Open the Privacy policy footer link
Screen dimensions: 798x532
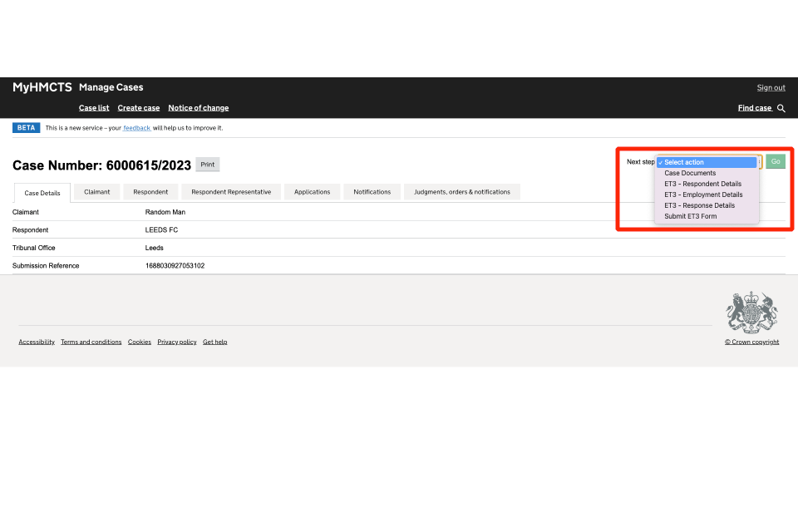pyautogui.click(x=177, y=342)
